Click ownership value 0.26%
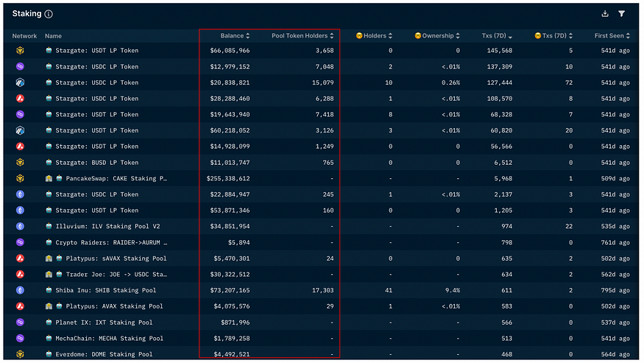This screenshot has height=363, width=644. pos(450,82)
